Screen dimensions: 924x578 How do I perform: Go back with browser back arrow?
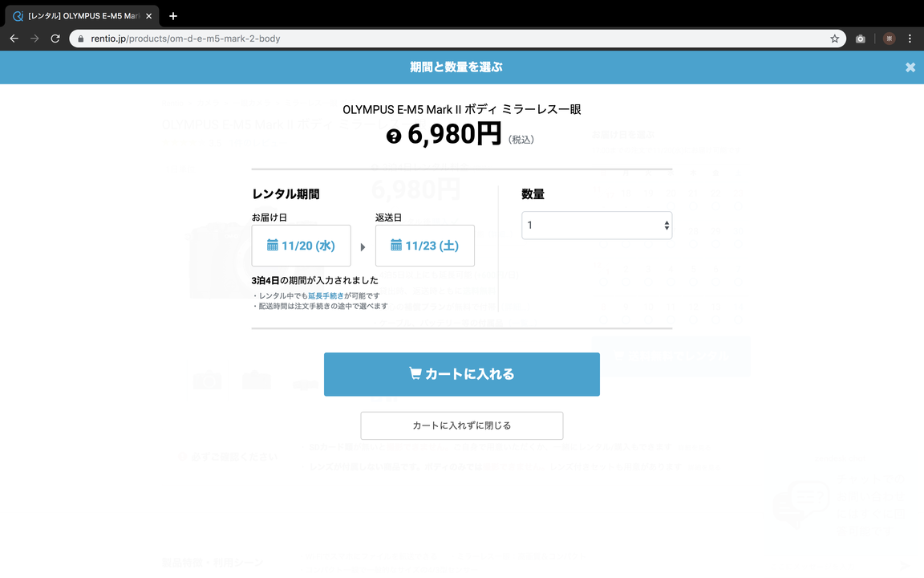(x=14, y=39)
